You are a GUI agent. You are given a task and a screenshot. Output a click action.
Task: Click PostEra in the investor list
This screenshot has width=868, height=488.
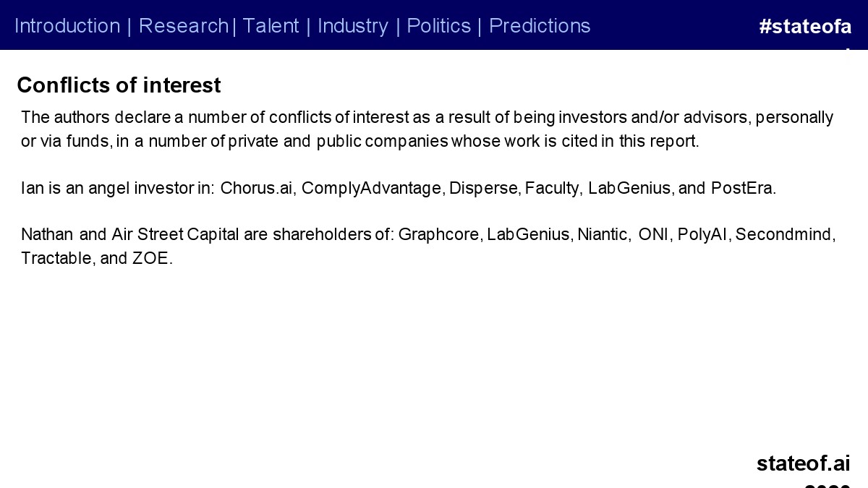pyautogui.click(x=742, y=189)
